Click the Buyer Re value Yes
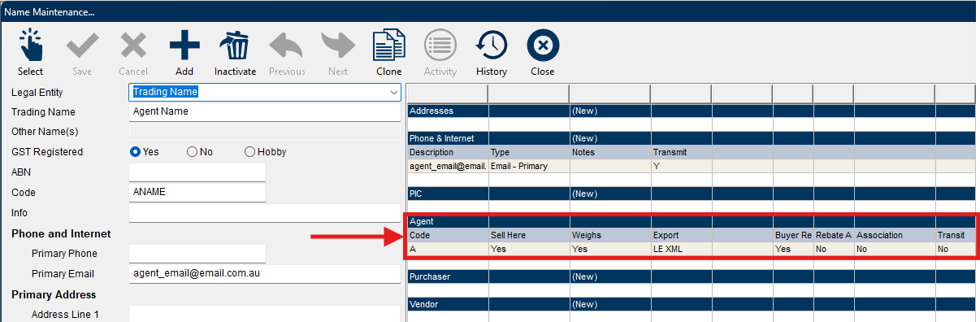Image resolution: width=980 pixels, height=322 pixels. tap(792, 249)
